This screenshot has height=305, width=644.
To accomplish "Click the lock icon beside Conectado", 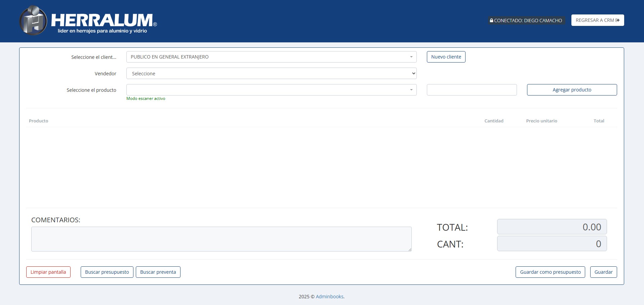I will coord(491,21).
